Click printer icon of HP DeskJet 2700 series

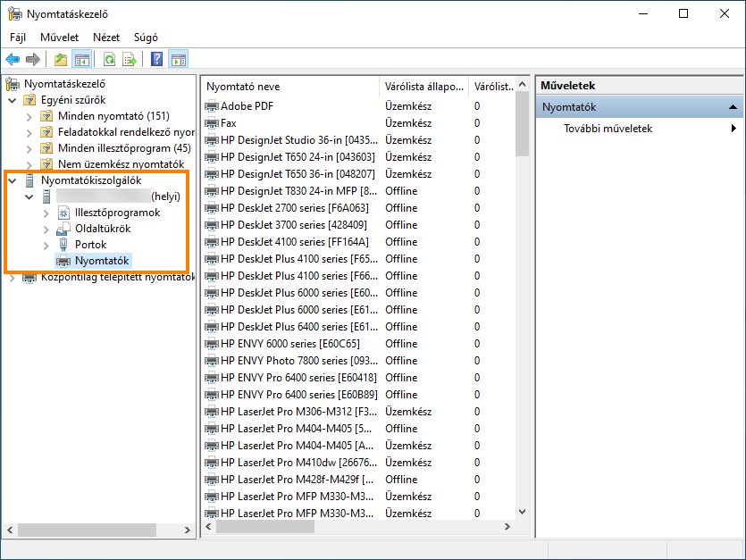[x=212, y=208]
